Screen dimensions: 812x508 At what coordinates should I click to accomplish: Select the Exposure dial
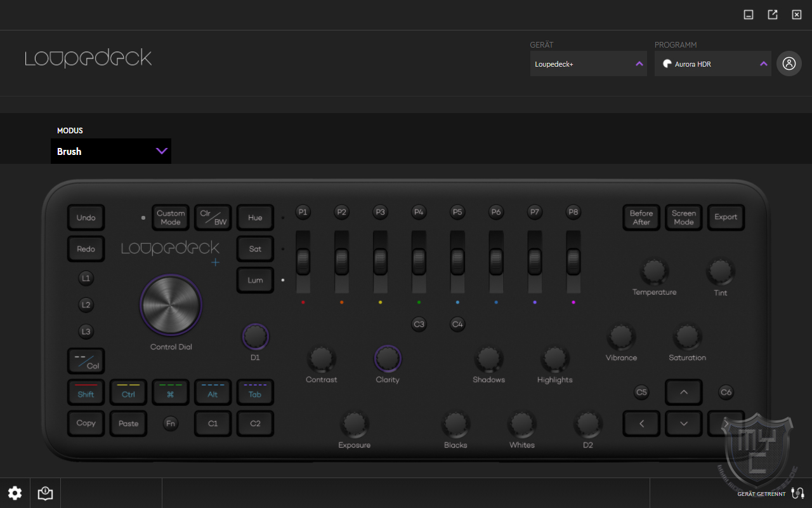(x=355, y=424)
